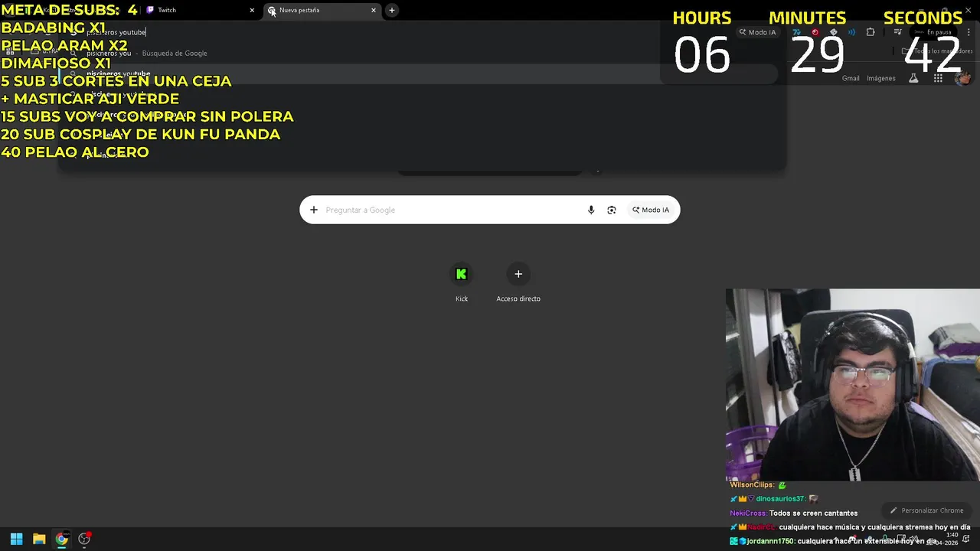Open Modo IA in the Google search box
This screenshot has height=551, width=980.
[651, 210]
